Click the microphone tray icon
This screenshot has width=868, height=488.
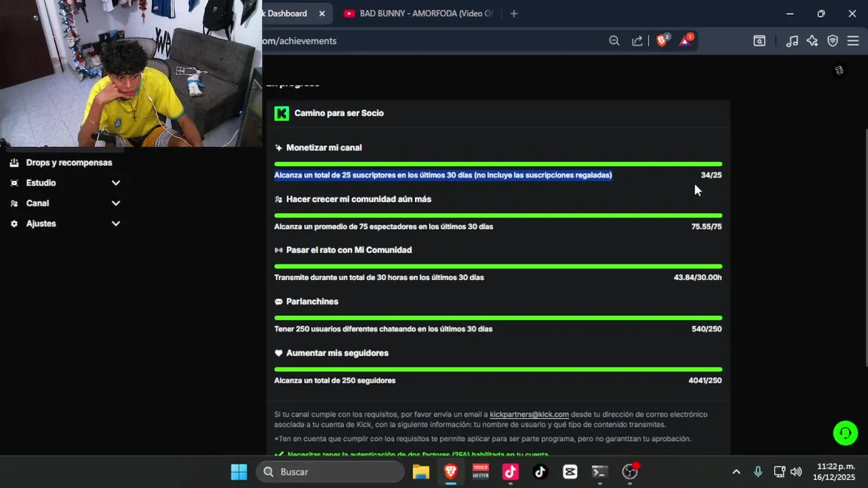click(x=758, y=472)
